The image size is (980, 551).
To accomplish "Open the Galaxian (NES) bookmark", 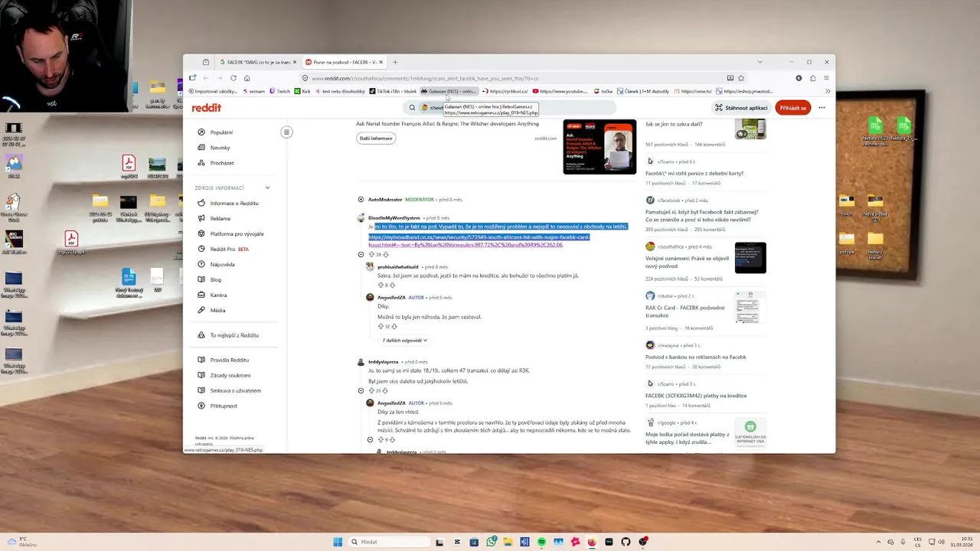I will click(x=449, y=91).
